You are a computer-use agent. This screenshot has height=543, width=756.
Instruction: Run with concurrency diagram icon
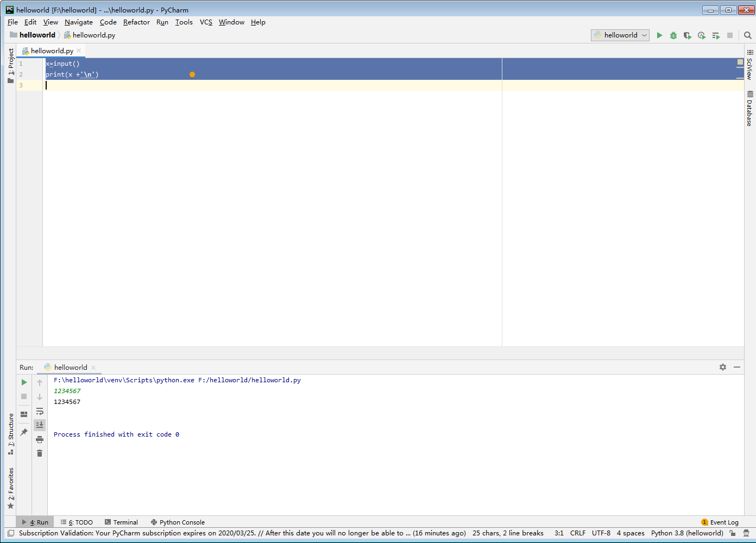pos(716,35)
